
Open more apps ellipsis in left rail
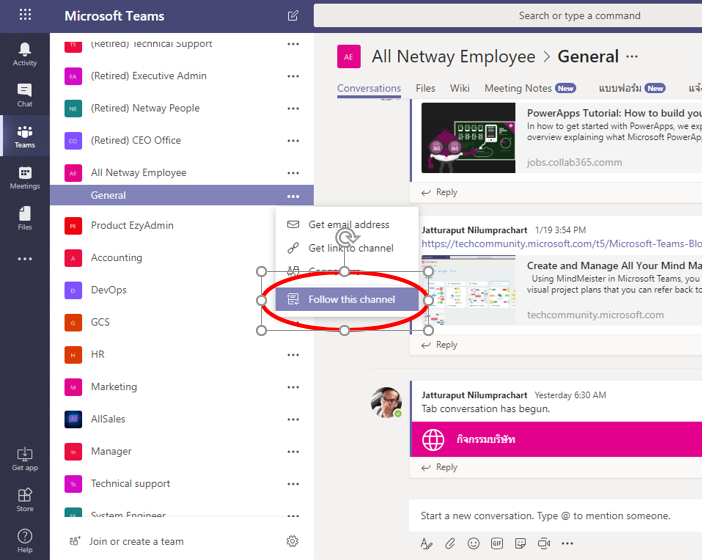tap(25, 259)
